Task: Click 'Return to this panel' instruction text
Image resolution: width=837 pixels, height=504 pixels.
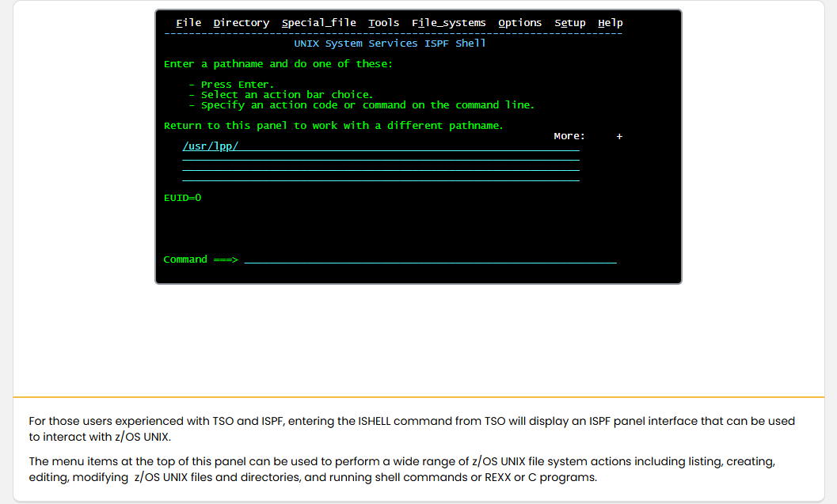Action: tap(333, 126)
